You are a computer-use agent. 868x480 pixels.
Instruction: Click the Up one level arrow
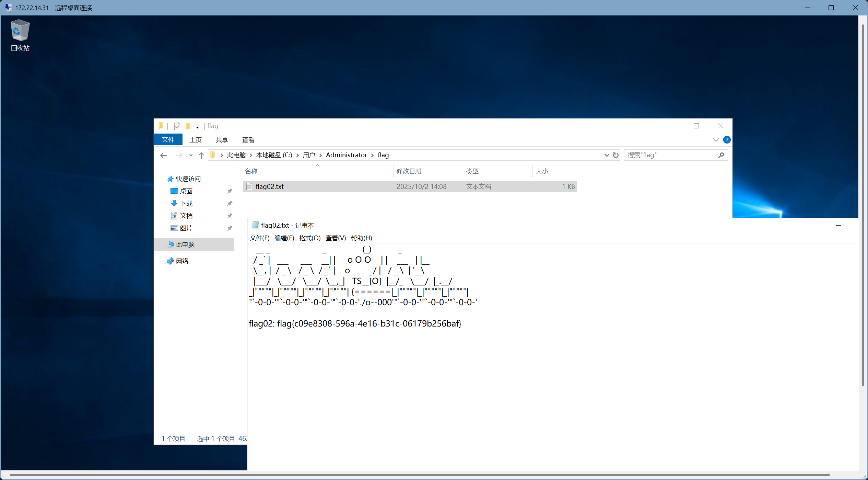[201, 155]
